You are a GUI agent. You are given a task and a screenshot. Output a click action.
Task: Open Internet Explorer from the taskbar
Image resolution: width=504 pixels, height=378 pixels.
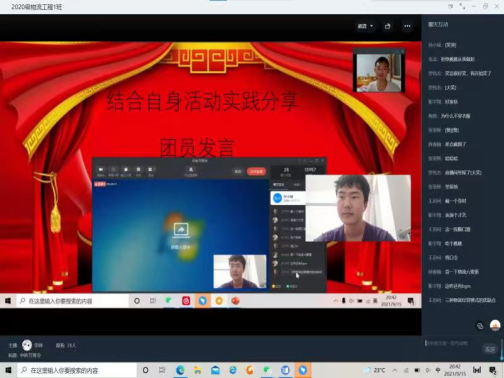[x=233, y=370]
